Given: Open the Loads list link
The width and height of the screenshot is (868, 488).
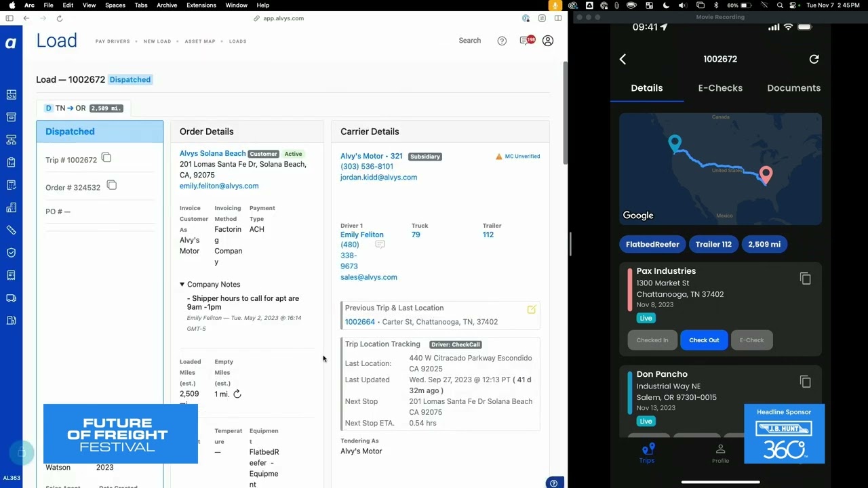Looking at the screenshot, I should pyautogui.click(x=238, y=41).
